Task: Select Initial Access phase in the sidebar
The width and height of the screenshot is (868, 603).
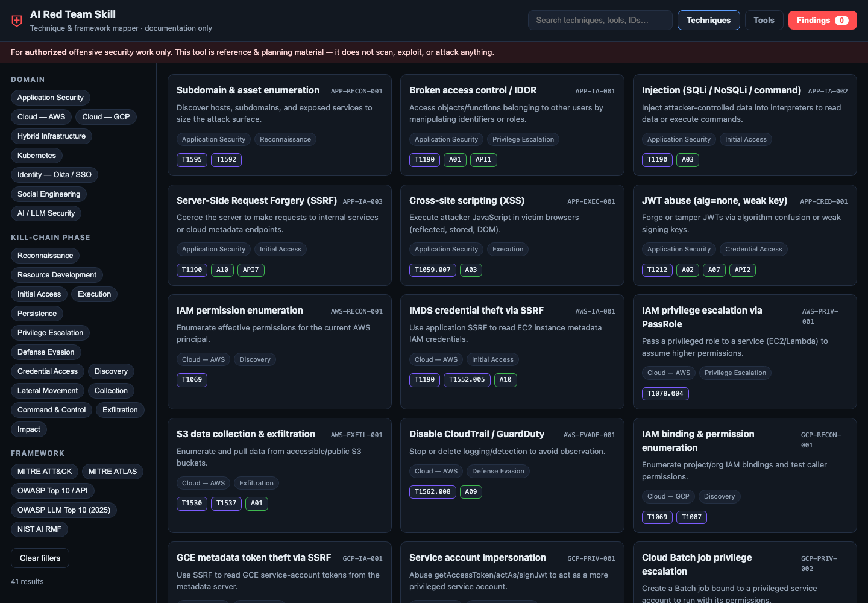Action: coord(39,294)
